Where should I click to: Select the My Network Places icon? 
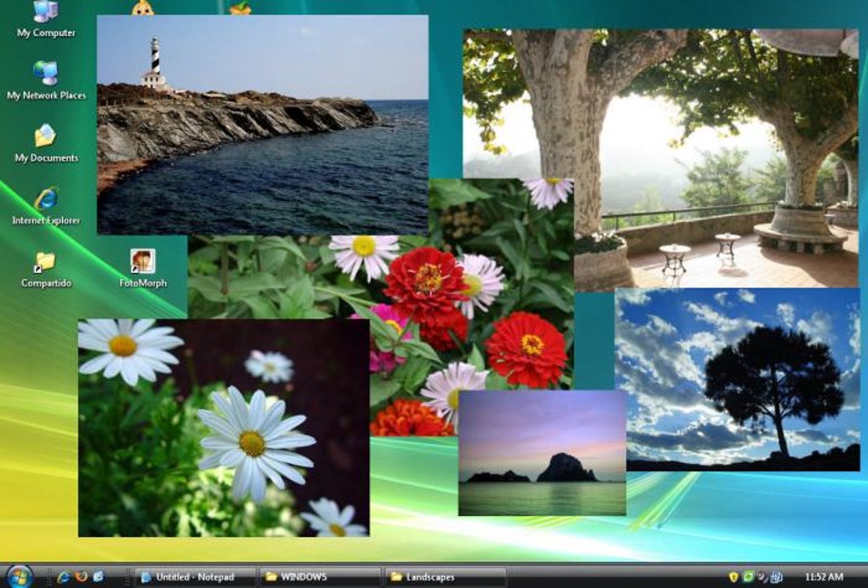click(x=46, y=81)
